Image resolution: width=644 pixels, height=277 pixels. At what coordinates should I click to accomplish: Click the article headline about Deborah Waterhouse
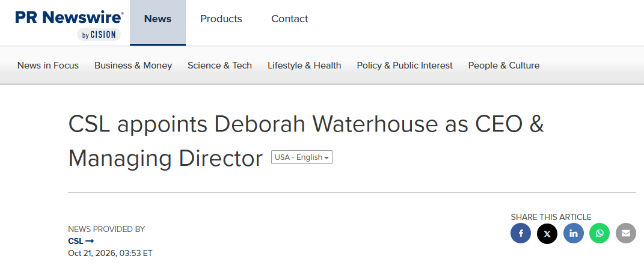[306, 141]
